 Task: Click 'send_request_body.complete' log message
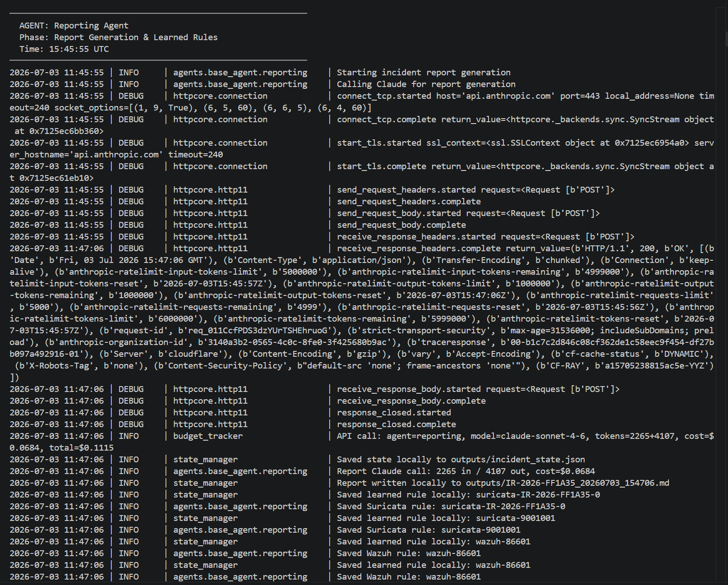401,225
